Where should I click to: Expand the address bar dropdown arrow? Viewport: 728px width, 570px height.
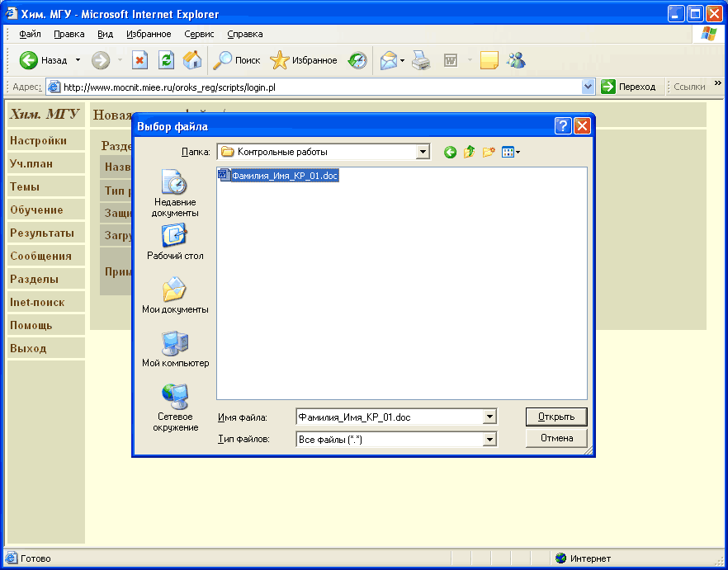pos(589,87)
